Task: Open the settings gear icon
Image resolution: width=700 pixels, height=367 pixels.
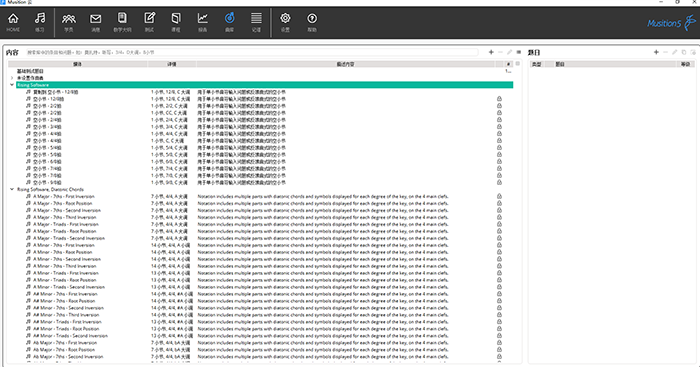Action: pos(285,22)
